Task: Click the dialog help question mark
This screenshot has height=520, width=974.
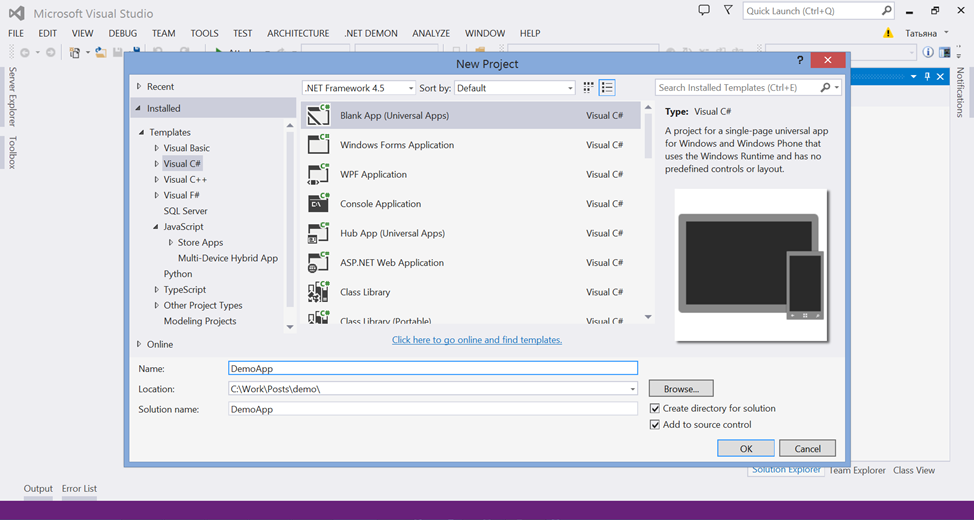Action: (x=800, y=60)
